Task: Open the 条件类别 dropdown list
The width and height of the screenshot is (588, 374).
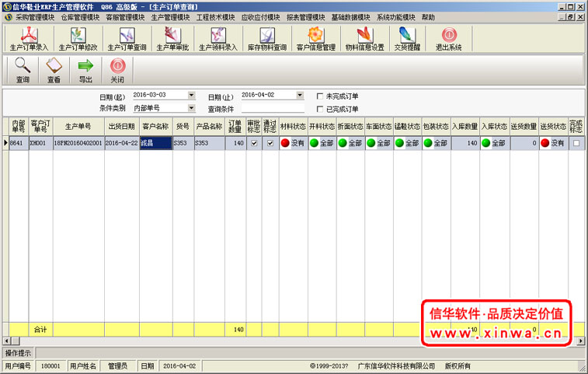Action: click(x=191, y=108)
